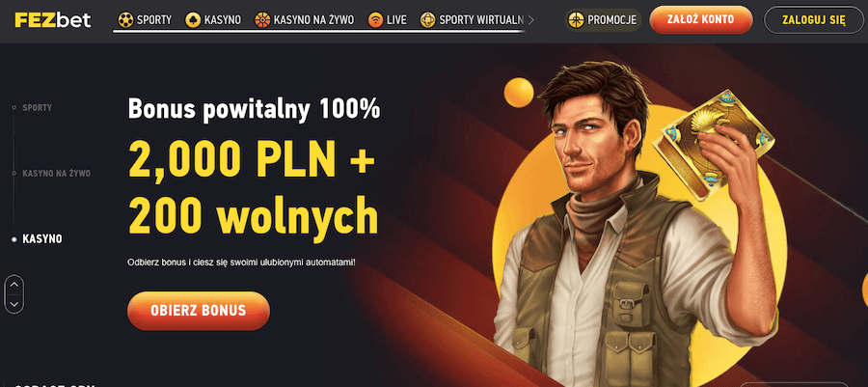Viewport: 868px width, 387px height.
Task: Open the Live menu item
Action: [x=388, y=20]
